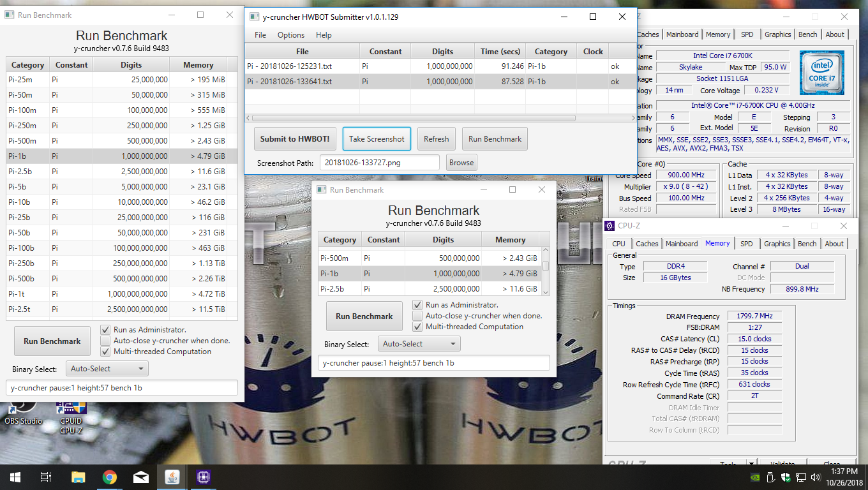Open Graphics tab in front CPU-Z window
The image size is (868, 490).
tap(777, 244)
